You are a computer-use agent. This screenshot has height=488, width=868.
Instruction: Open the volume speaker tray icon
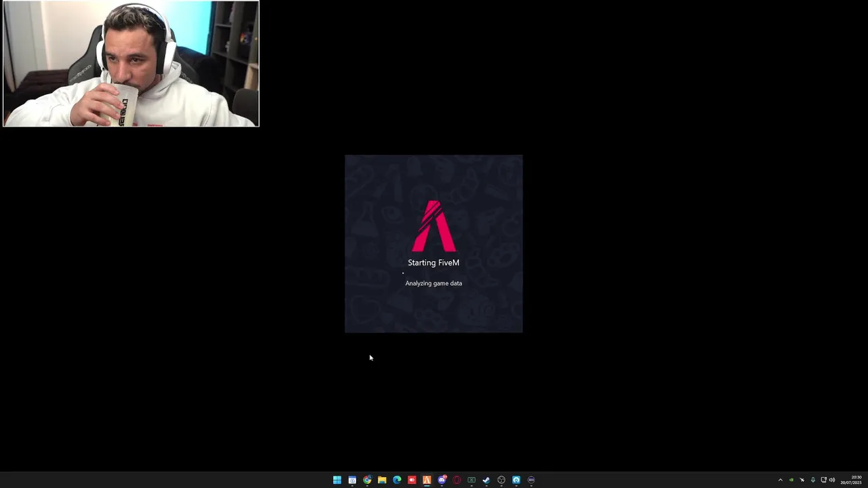(x=832, y=480)
